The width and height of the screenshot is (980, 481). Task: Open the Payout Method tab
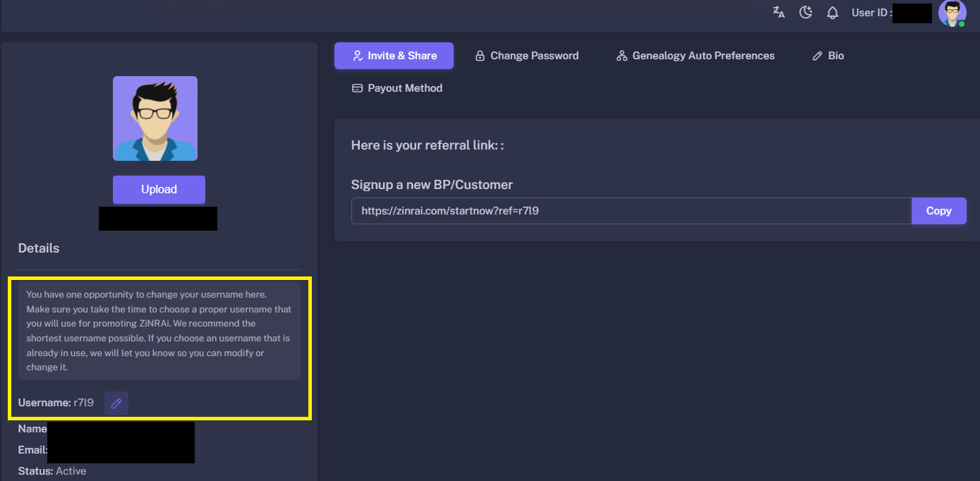(397, 88)
